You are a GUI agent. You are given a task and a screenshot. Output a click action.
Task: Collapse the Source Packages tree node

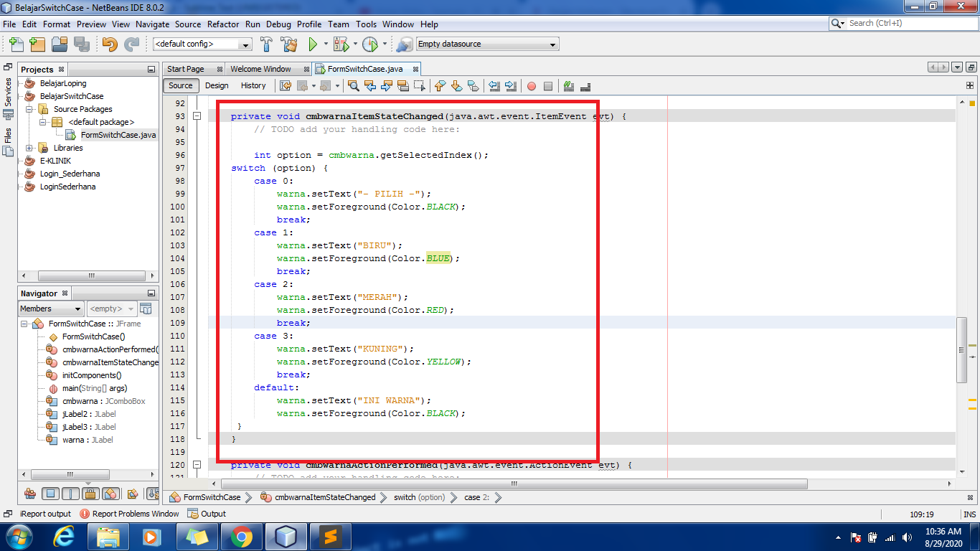click(29, 109)
